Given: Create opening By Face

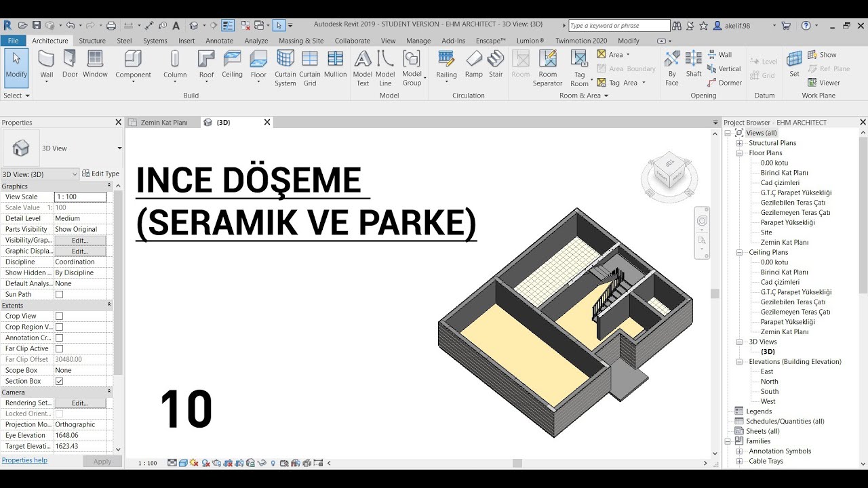Looking at the screenshot, I should coord(672,68).
